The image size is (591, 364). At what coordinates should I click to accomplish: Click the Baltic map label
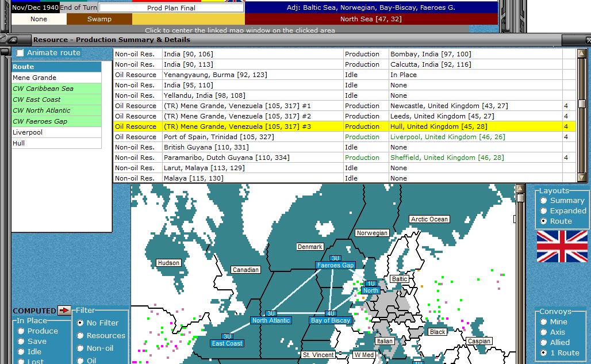pyautogui.click(x=399, y=279)
